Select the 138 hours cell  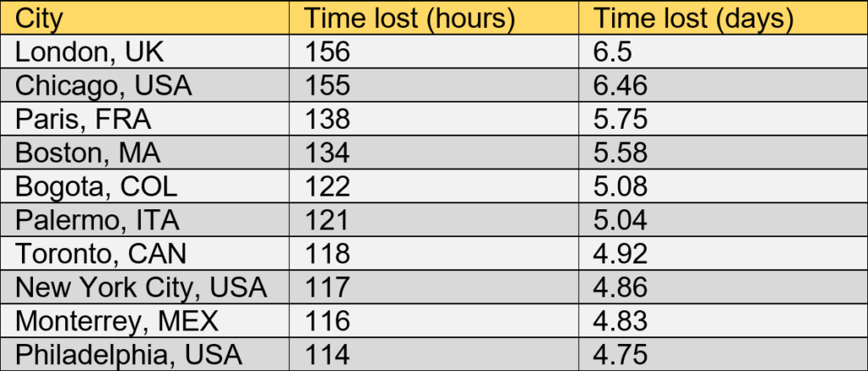[x=326, y=119]
